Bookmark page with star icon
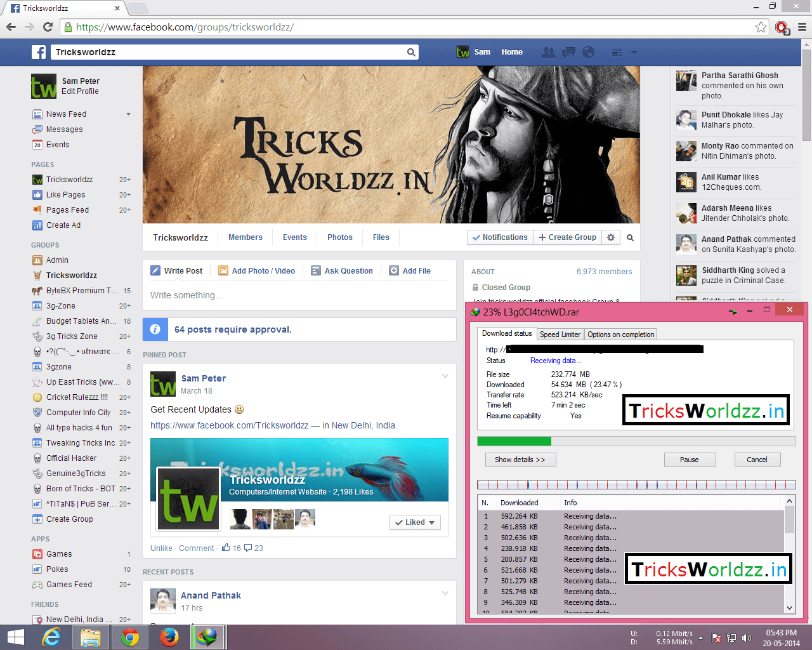The image size is (812, 650). [x=761, y=27]
